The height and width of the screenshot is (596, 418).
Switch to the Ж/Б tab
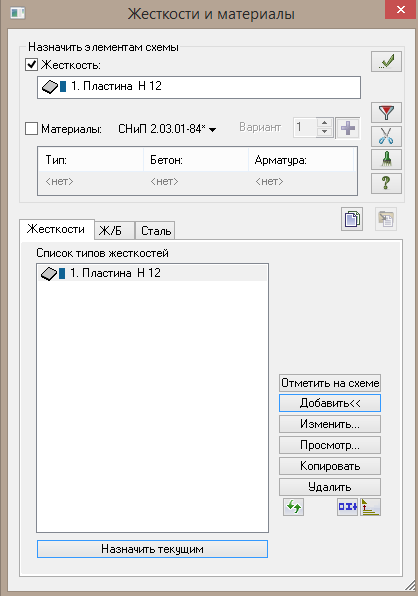(114, 230)
